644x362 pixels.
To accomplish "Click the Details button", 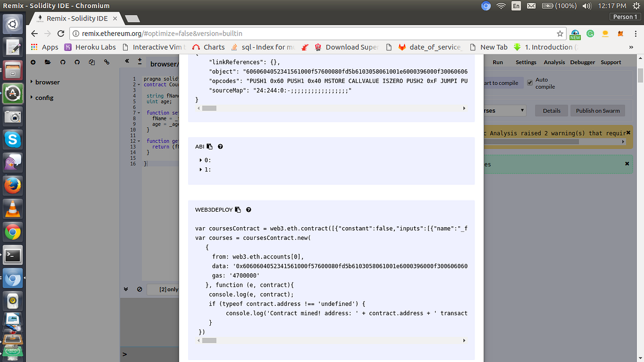I will [551, 111].
